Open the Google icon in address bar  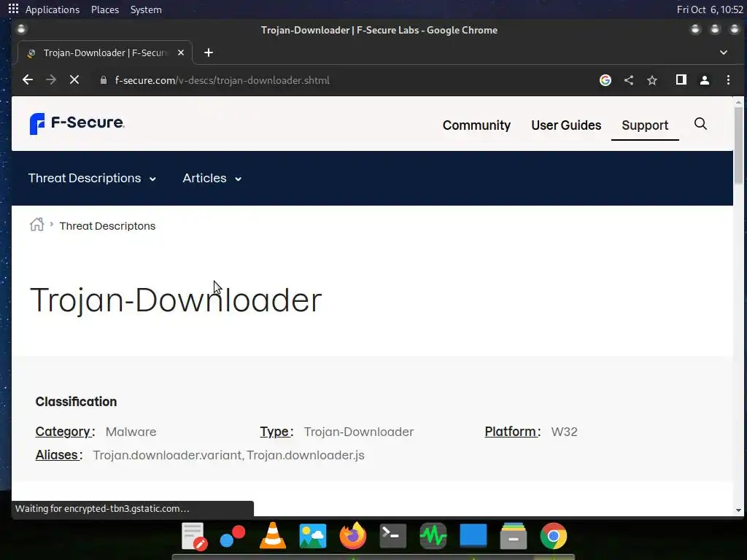click(x=605, y=80)
